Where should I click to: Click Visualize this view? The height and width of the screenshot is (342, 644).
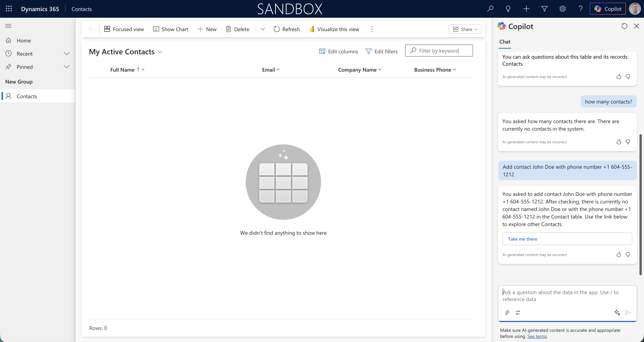tap(334, 29)
